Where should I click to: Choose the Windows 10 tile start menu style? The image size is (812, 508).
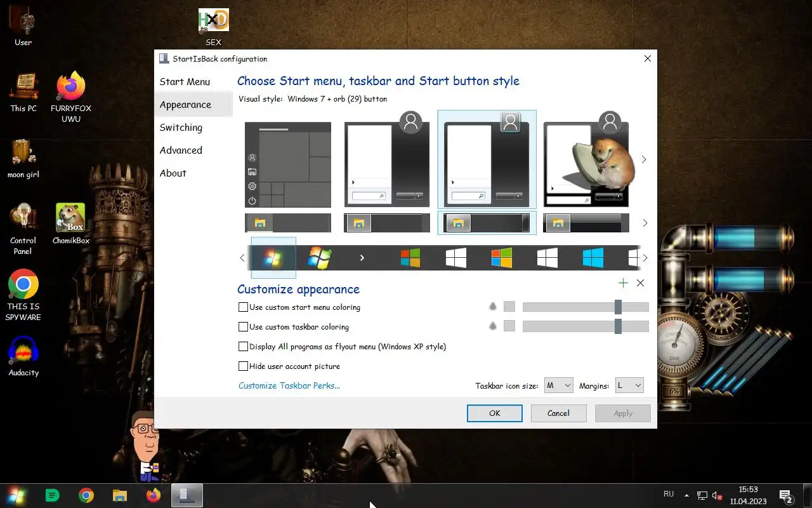coord(288,164)
